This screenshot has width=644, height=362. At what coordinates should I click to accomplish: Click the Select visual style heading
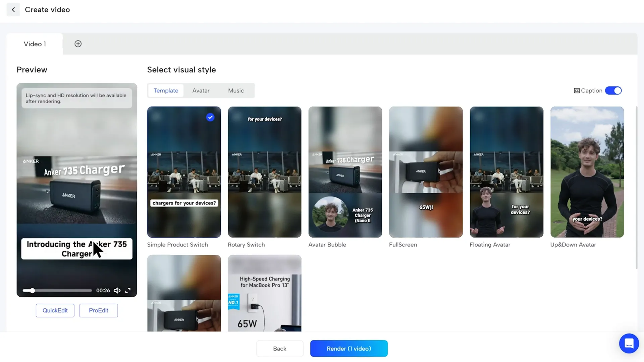point(181,70)
